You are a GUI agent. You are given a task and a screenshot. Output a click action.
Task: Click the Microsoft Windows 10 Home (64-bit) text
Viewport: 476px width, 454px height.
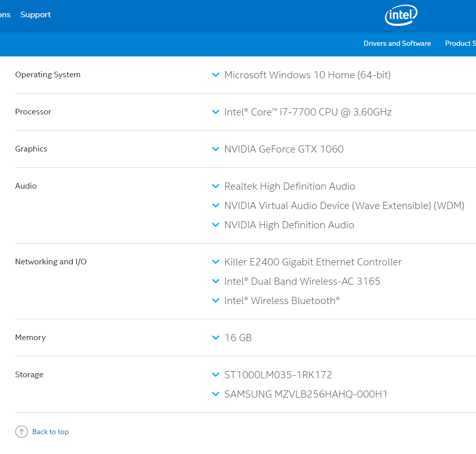pos(308,75)
